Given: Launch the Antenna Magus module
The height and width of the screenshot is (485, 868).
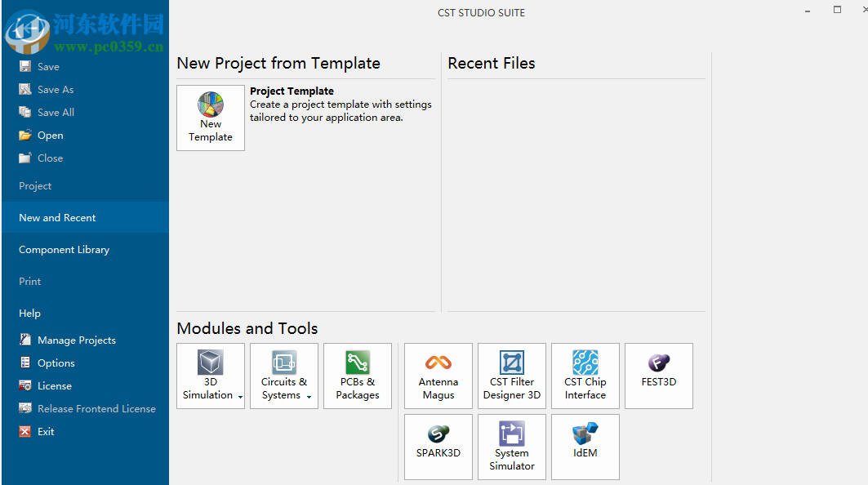Looking at the screenshot, I should tap(438, 376).
